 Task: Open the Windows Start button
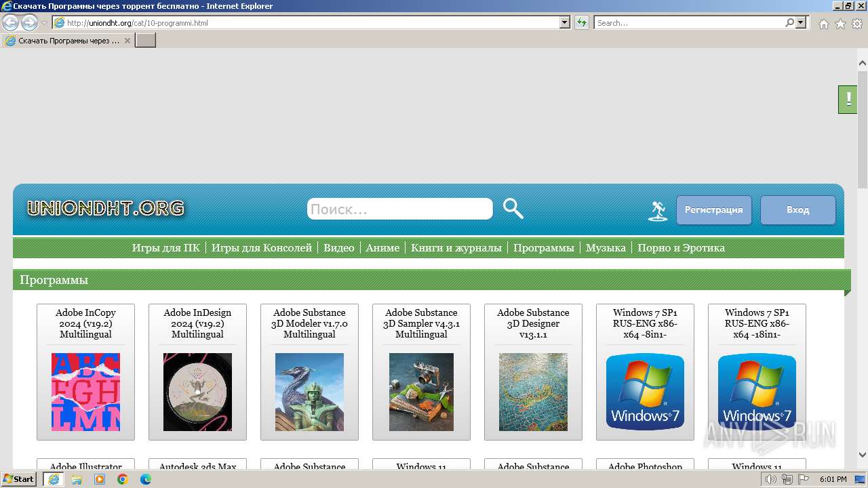point(19,479)
